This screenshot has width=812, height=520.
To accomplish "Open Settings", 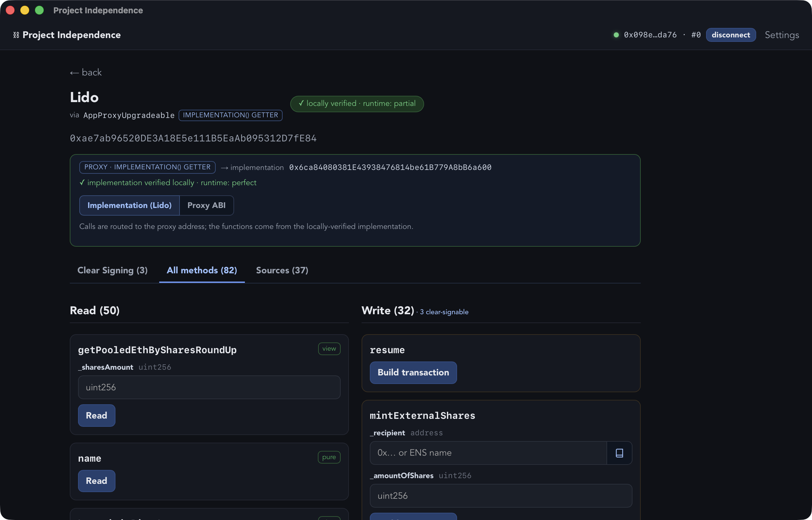I will pos(782,35).
